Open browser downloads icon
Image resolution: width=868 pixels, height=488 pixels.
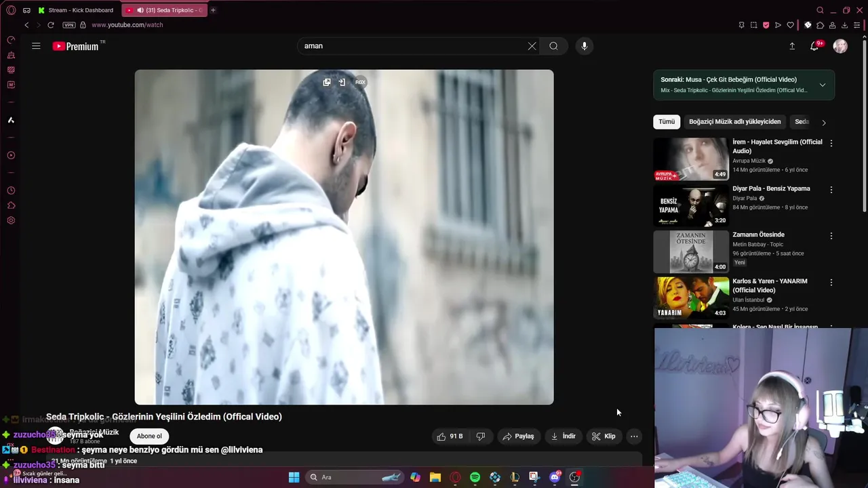click(x=844, y=25)
